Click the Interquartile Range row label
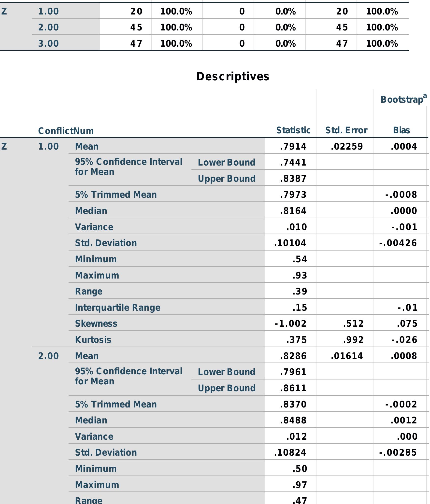430x504 pixels. (x=117, y=308)
